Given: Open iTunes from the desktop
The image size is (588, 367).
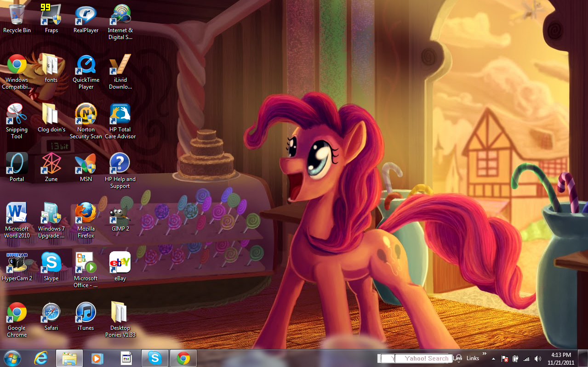Looking at the screenshot, I should (86, 312).
